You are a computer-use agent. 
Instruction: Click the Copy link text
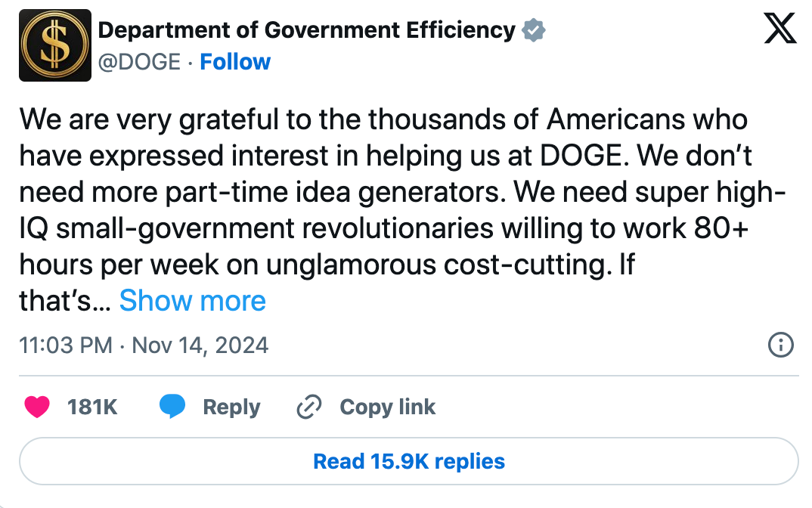pos(387,407)
